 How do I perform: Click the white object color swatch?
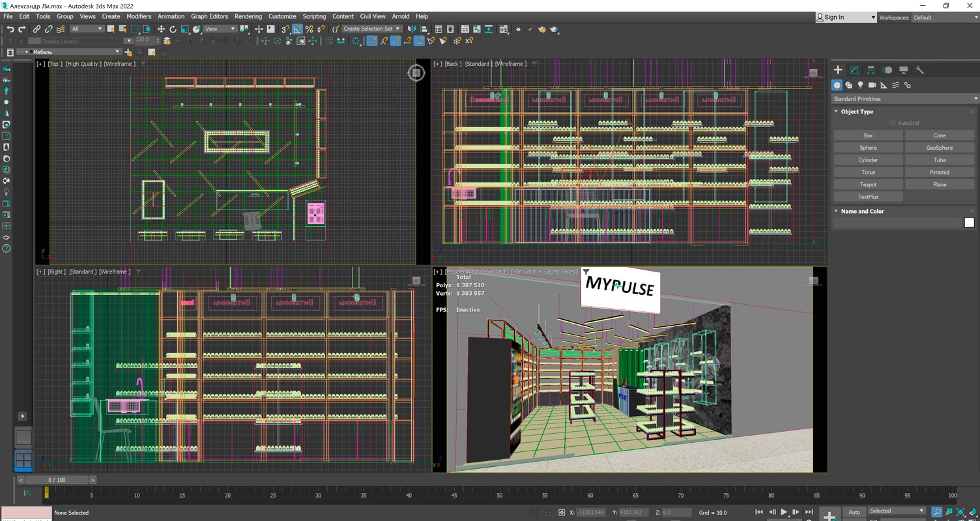[969, 223]
